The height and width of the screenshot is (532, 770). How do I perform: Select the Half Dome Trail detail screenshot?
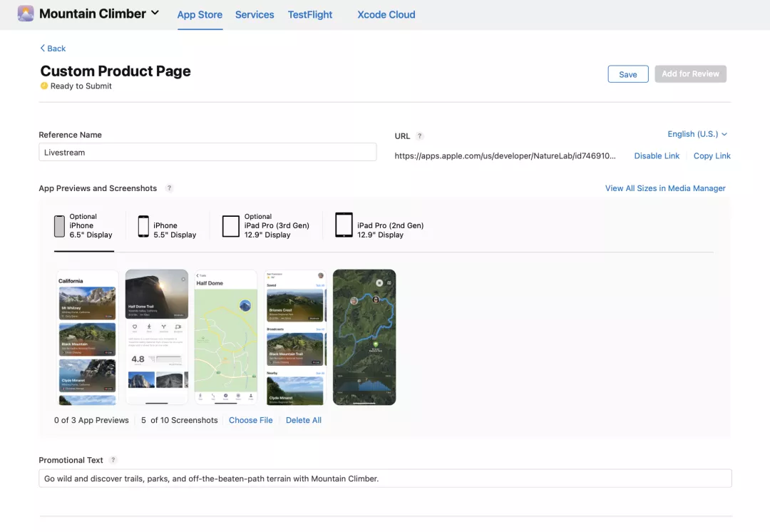point(157,337)
